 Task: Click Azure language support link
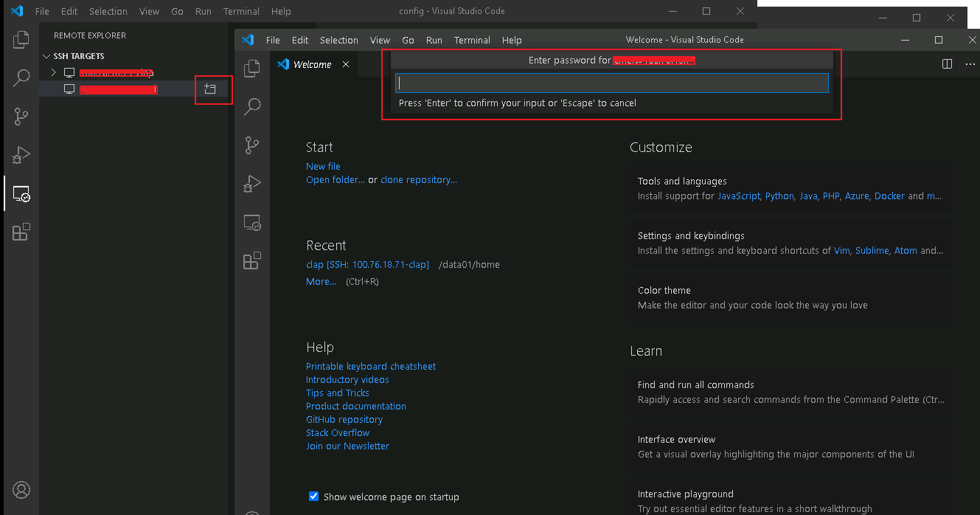[857, 196]
